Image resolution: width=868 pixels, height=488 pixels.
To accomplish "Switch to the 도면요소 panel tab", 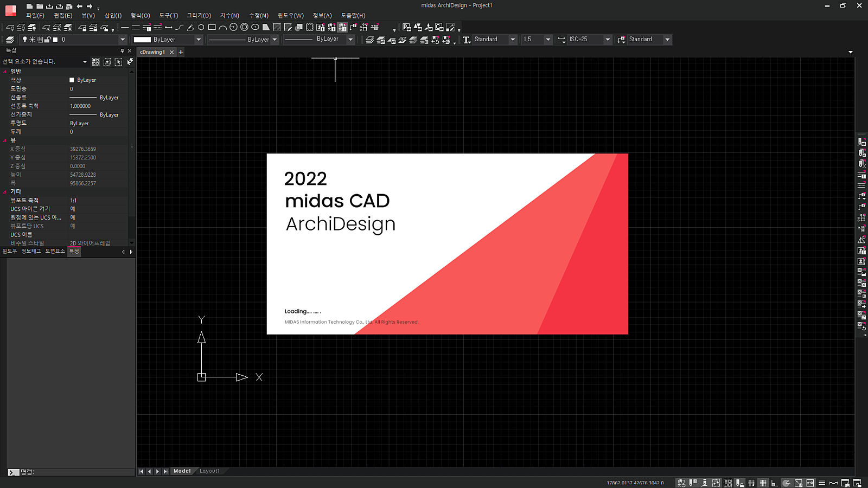I will pos(55,251).
